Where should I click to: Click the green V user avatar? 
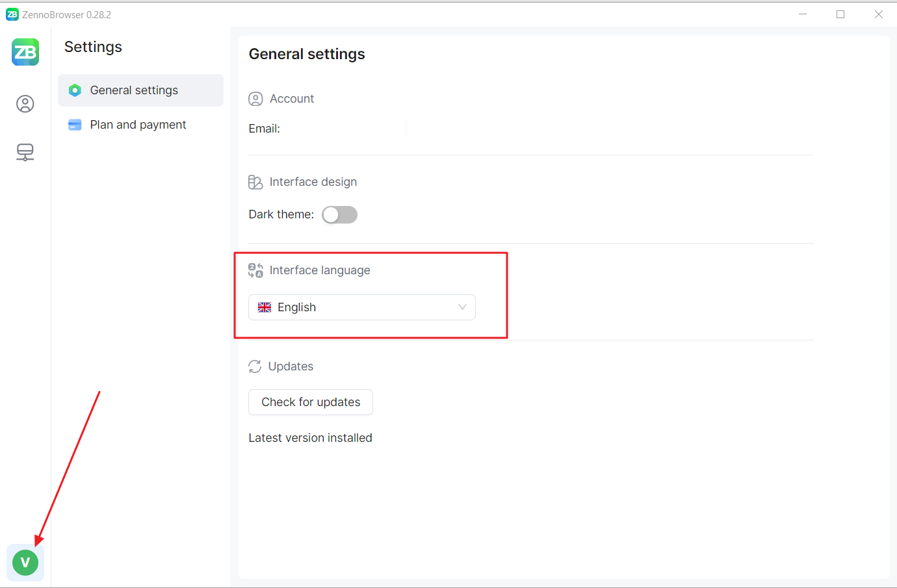25,562
